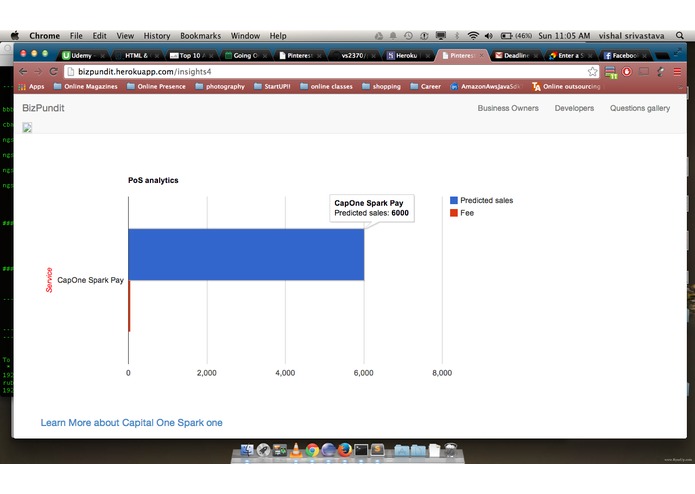Open the Help menu
Viewport: 695px width, 494px height.
[278, 36]
